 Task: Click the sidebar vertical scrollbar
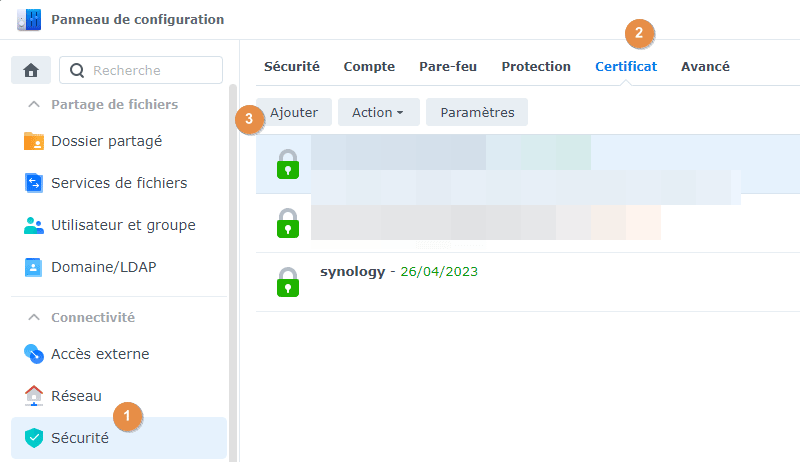pos(233,273)
